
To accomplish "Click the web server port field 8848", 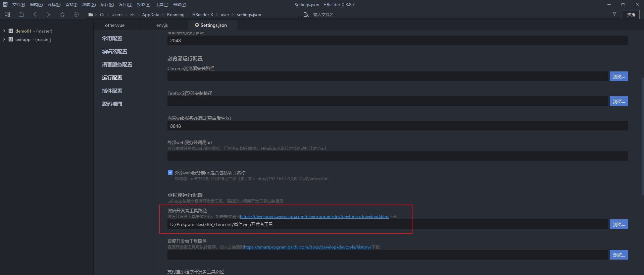I will coord(398,126).
